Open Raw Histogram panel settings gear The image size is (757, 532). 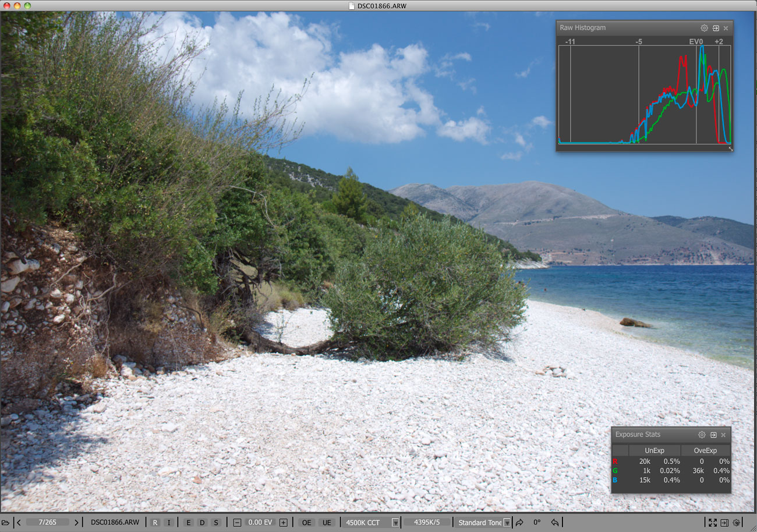tap(704, 28)
